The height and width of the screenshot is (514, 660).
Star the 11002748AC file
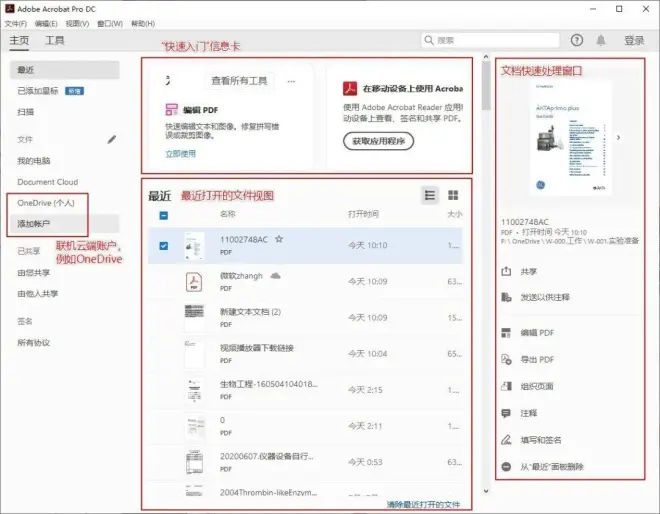coord(279,239)
